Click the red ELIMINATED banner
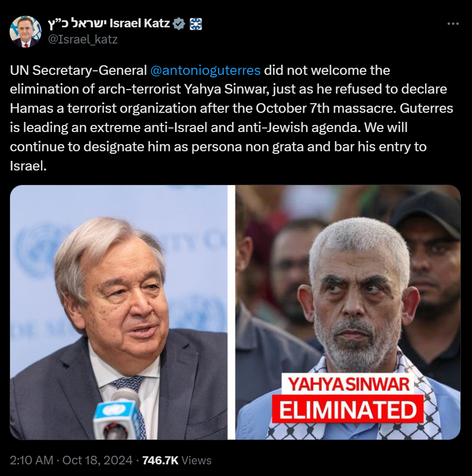Screen dimensions: 472x476 click(x=348, y=409)
